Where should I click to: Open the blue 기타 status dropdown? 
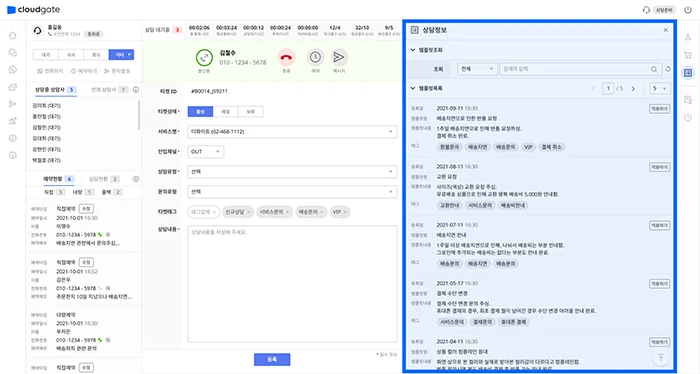click(x=121, y=55)
